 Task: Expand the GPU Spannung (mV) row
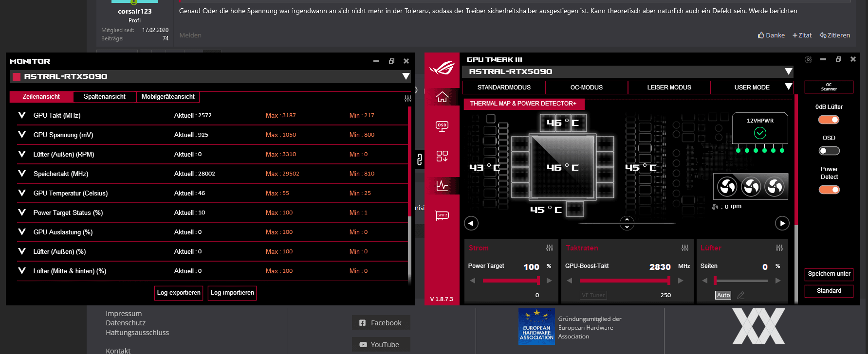22,135
